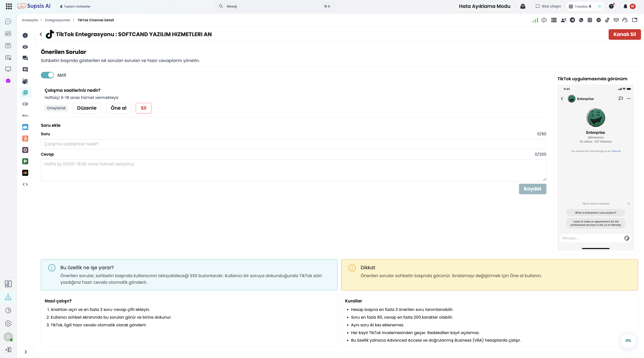Open the integrations hierarchy icon in left rail
The image size is (644, 358).
point(8,297)
